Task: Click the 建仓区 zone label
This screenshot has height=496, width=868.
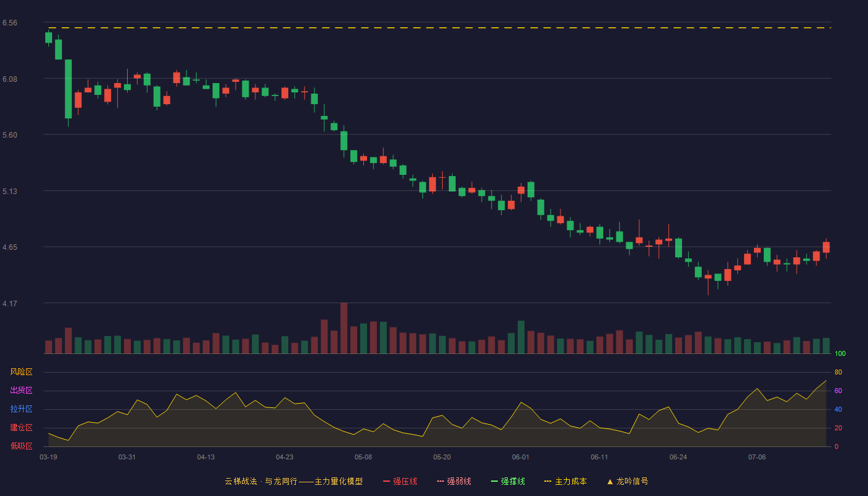Action: pos(21,428)
